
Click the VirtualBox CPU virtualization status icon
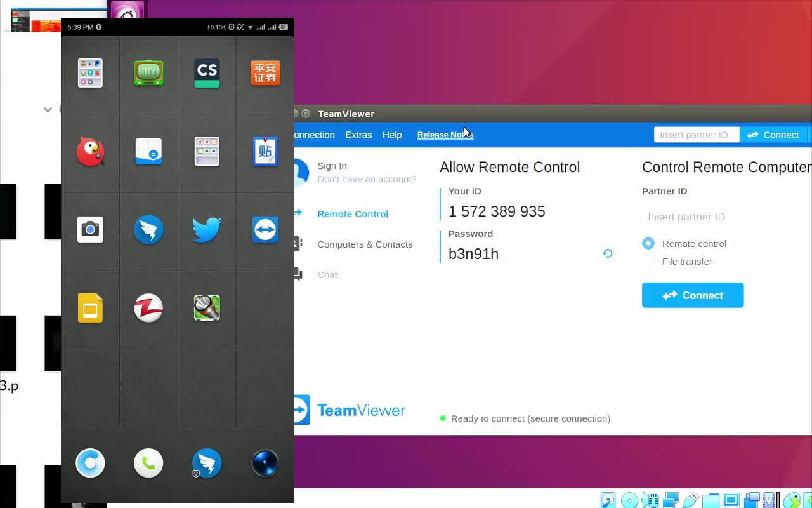770,500
